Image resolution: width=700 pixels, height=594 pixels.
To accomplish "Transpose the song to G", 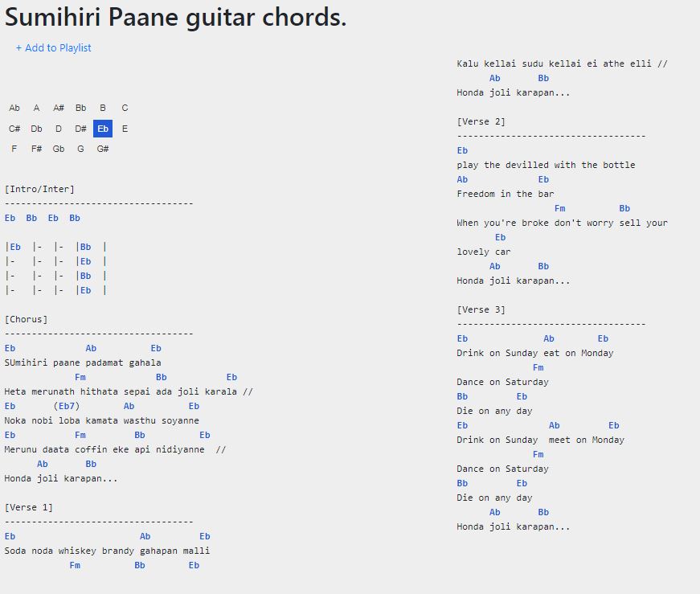I will [x=81, y=149].
